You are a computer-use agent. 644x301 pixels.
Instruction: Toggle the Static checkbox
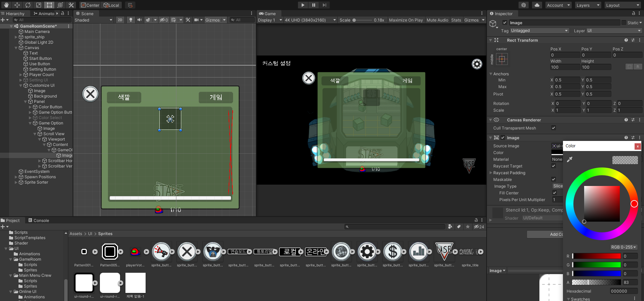point(624,23)
